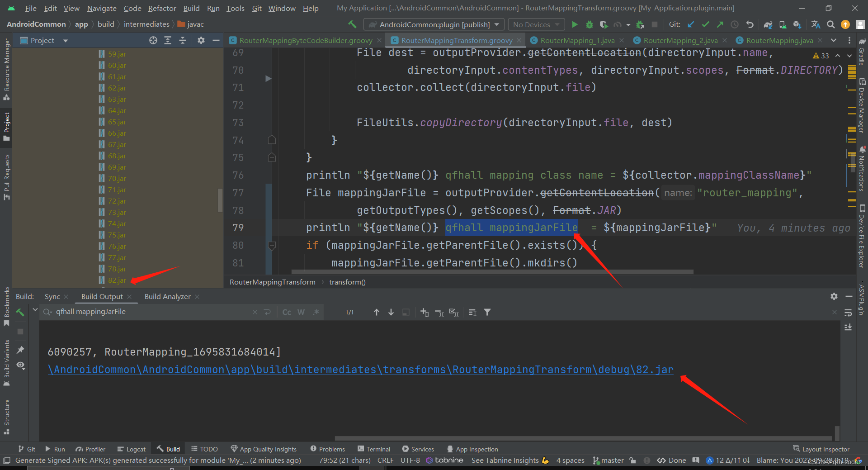The image size is (868, 470).
Task: Fold code block at line 80
Action: (272, 246)
